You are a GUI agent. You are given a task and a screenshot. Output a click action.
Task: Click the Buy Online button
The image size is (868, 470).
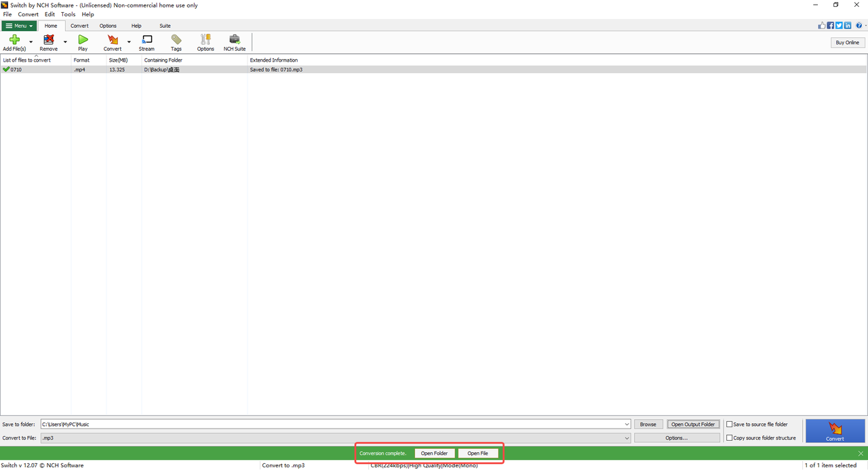pos(847,42)
